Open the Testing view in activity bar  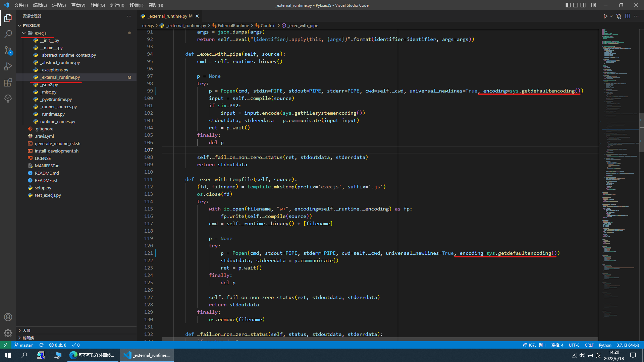point(8,99)
